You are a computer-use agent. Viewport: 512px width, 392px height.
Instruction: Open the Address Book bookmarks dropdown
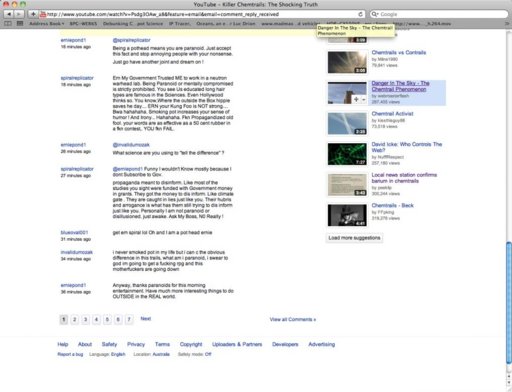pos(47,24)
